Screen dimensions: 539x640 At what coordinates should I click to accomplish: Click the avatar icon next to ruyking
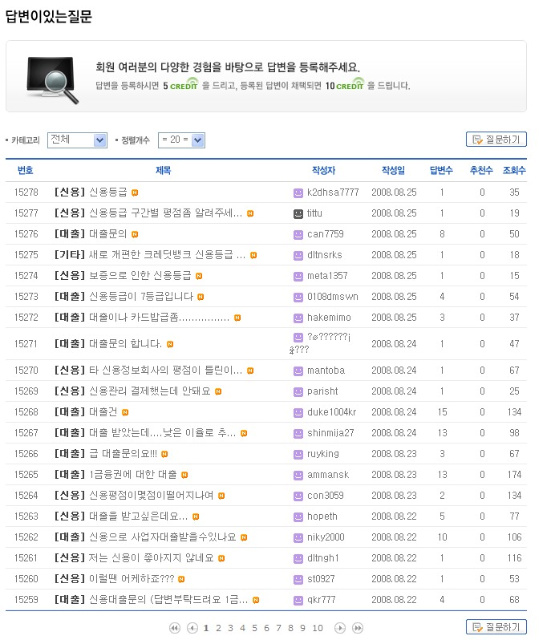tap(298, 454)
